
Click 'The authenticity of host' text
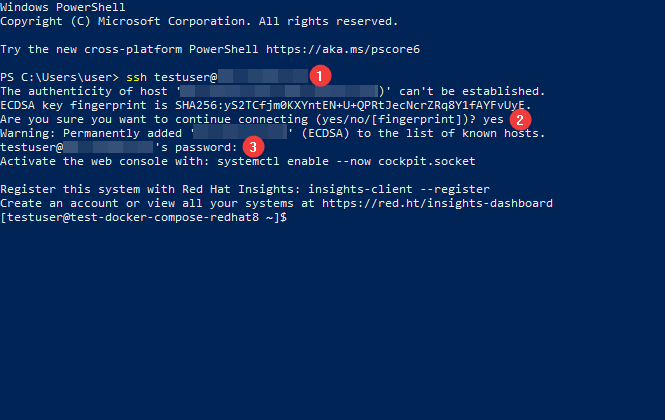coord(88,91)
